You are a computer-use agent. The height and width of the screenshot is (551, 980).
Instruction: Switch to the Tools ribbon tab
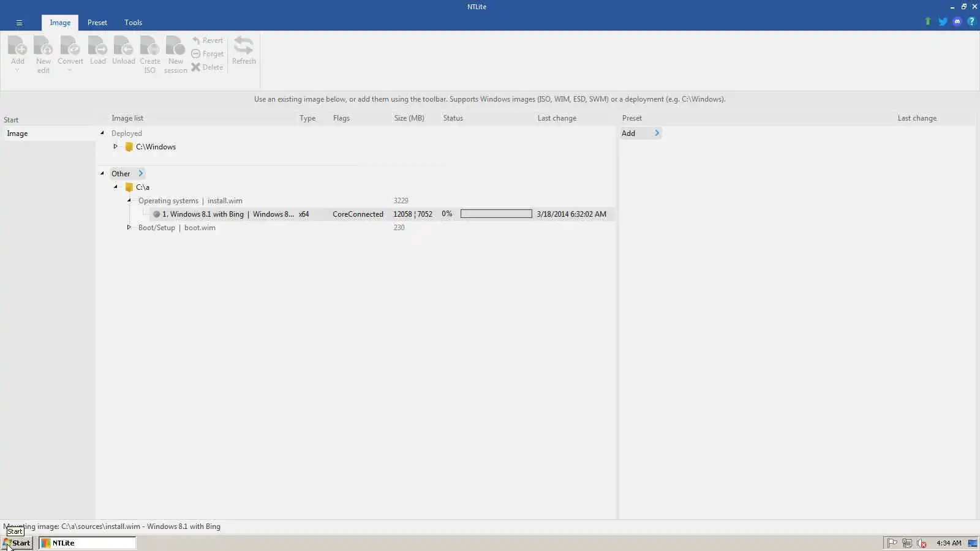(133, 23)
